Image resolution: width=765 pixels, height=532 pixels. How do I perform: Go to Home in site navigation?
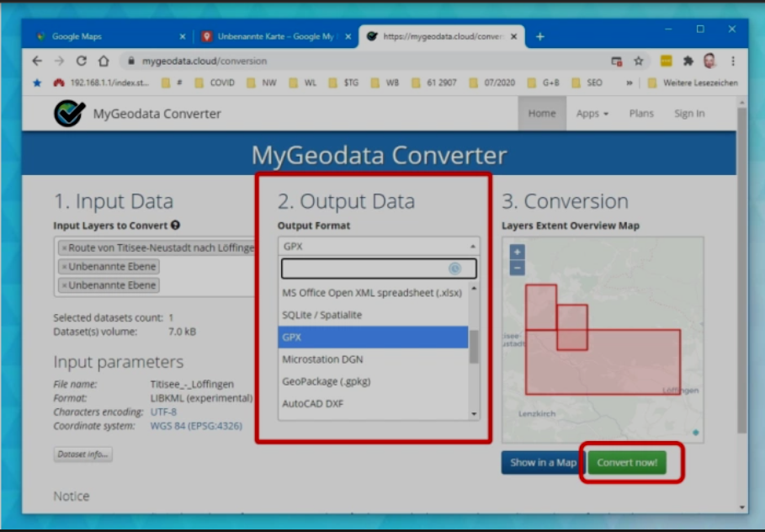pos(542,114)
